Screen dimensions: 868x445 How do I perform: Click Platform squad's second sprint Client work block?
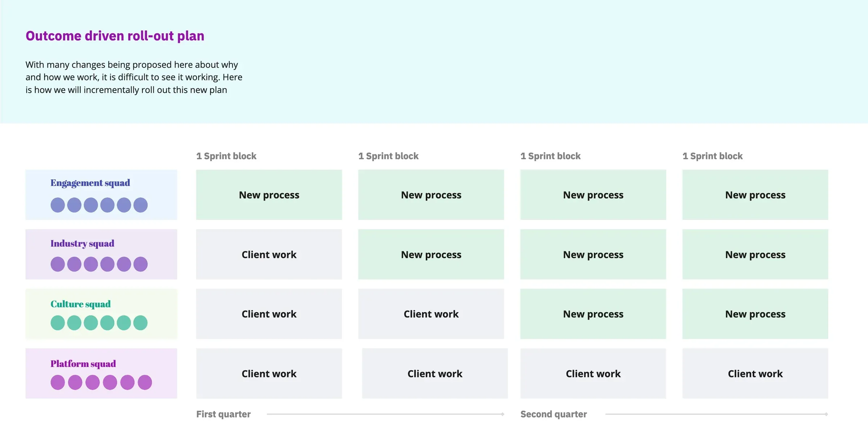(x=435, y=373)
